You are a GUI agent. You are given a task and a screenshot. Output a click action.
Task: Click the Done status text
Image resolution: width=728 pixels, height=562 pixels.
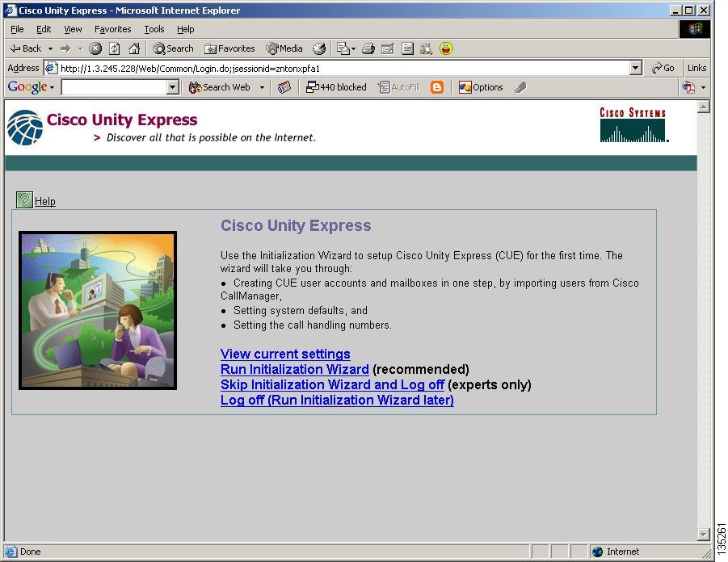point(30,552)
